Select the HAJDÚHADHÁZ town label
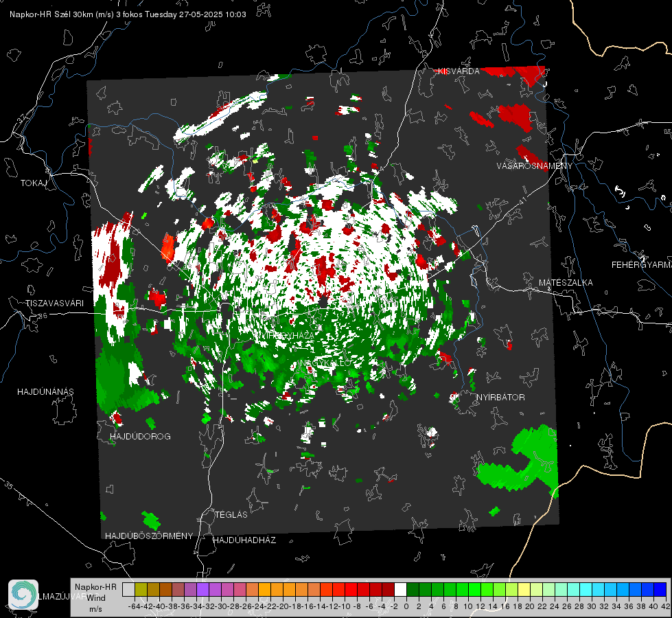This screenshot has height=618, width=672. click(244, 540)
